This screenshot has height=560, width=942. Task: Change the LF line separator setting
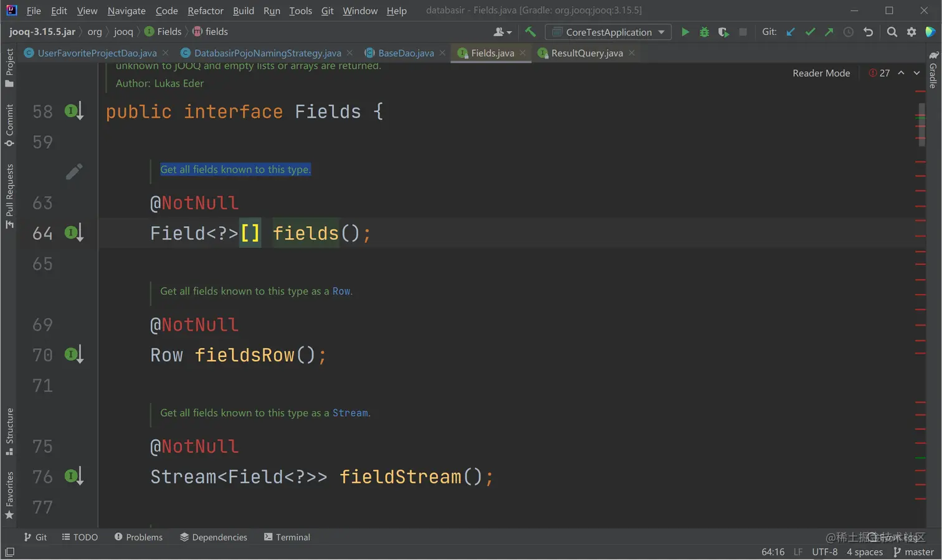pyautogui.click(x=798, y=552)
